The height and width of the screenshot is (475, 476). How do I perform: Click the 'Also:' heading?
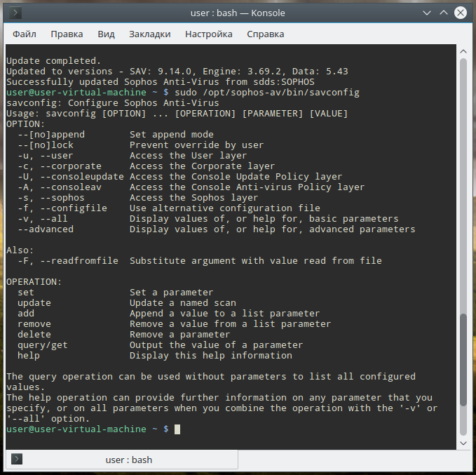(20, 250)
